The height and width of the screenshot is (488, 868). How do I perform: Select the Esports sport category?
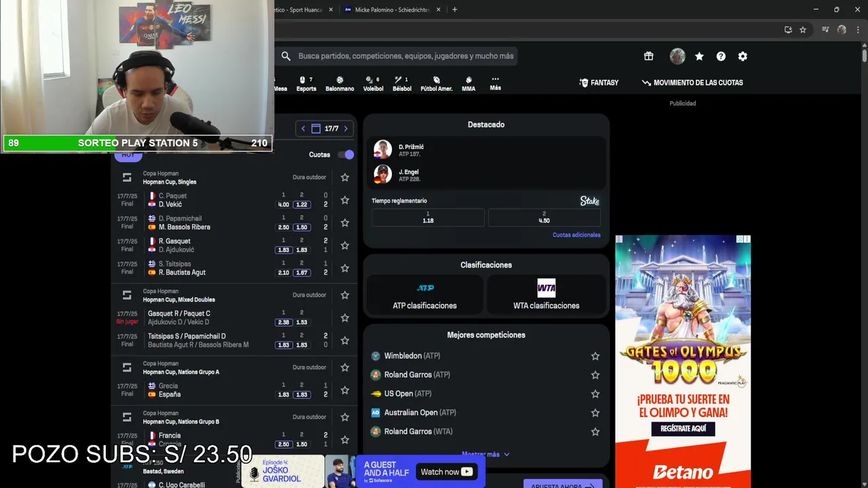click(x=306, y=83)
